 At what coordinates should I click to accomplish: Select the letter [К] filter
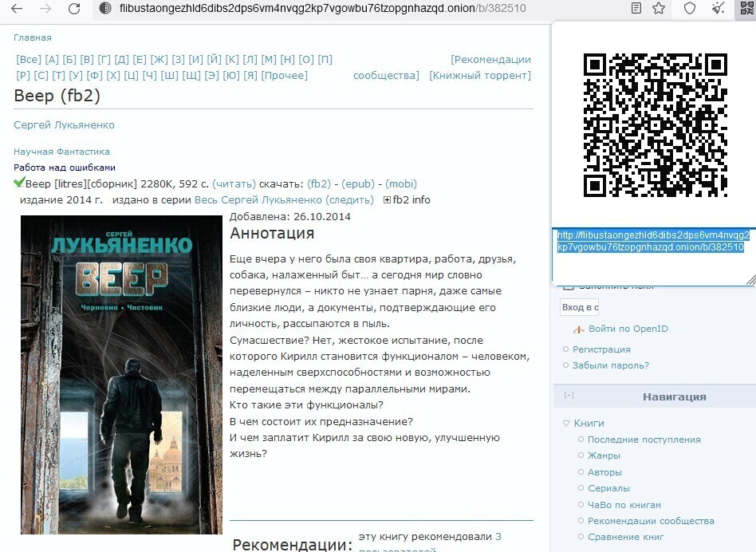click(232, 59)
